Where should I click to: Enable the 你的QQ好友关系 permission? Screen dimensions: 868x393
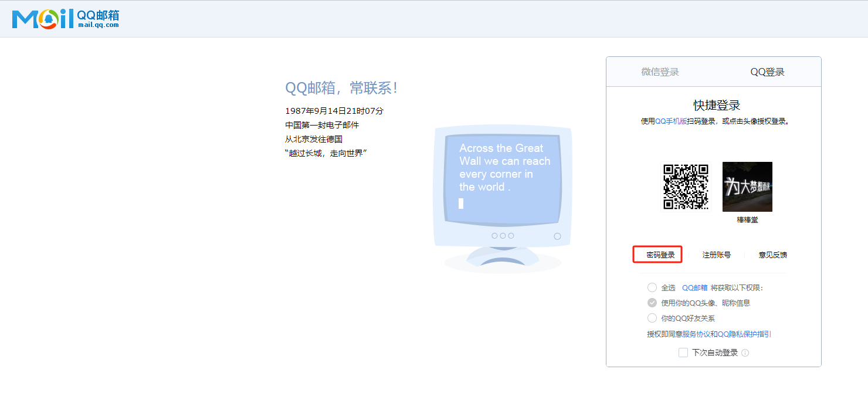[652, 318]
